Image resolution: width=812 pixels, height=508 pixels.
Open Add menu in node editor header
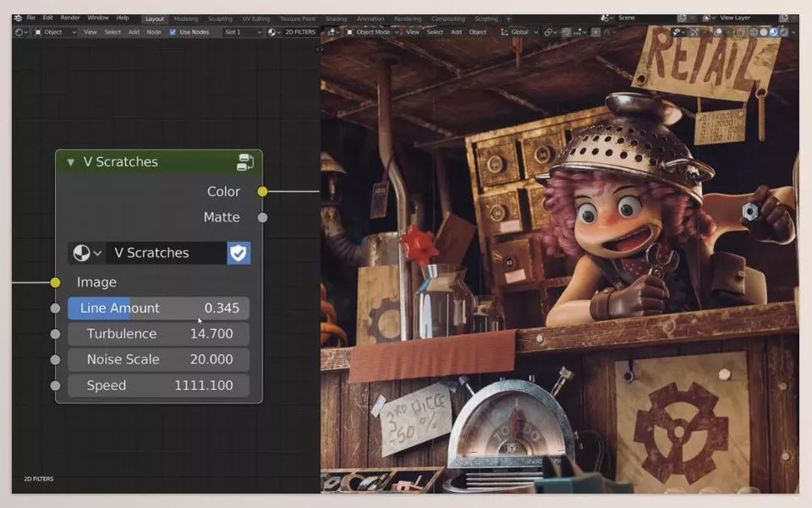point(134,32)
